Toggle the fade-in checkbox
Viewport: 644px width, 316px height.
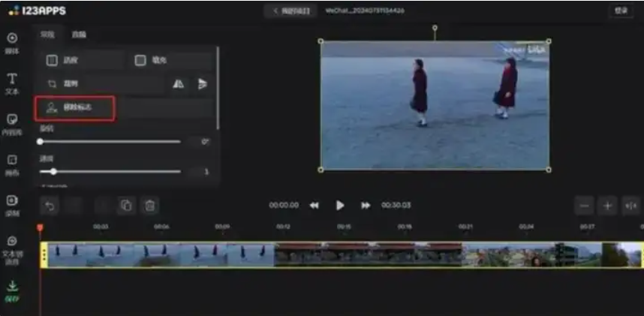pyautogui.click(x=53, y=60)
